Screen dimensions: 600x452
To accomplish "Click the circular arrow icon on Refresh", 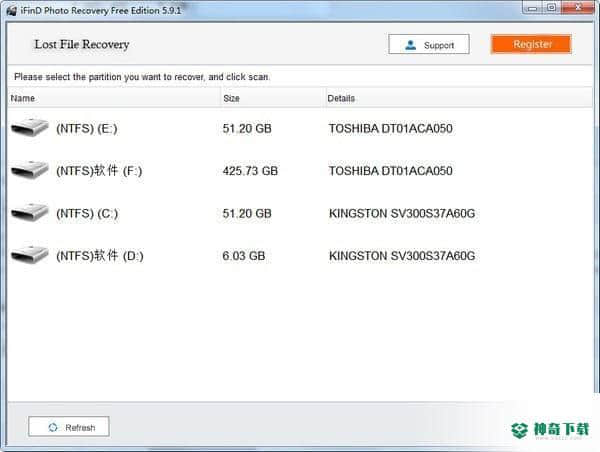I will 53,427.
